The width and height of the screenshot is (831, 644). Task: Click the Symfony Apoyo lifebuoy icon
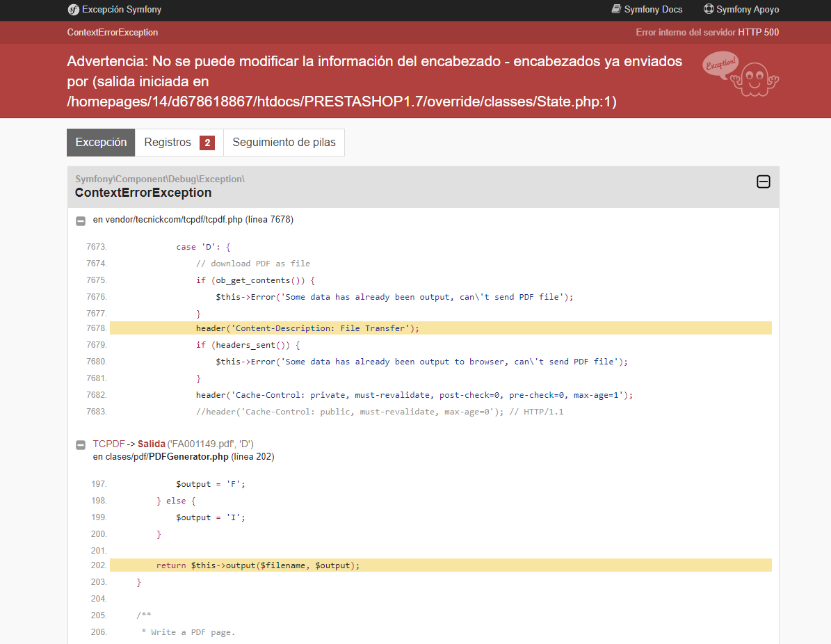click(x=709, y=10)
